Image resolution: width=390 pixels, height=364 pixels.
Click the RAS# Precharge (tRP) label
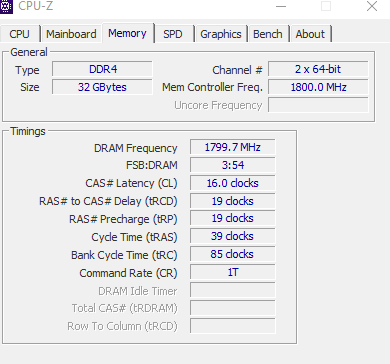[x=123, y=219]
